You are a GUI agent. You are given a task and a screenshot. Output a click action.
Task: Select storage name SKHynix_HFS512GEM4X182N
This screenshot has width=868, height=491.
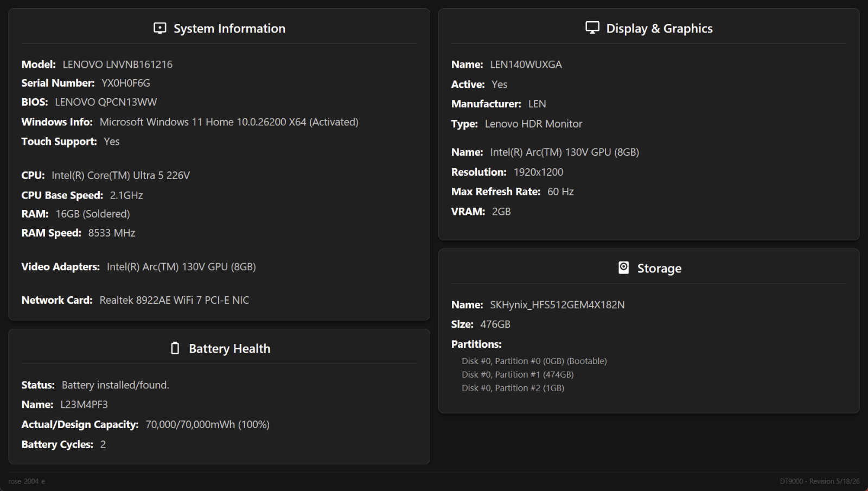(557, 305)
